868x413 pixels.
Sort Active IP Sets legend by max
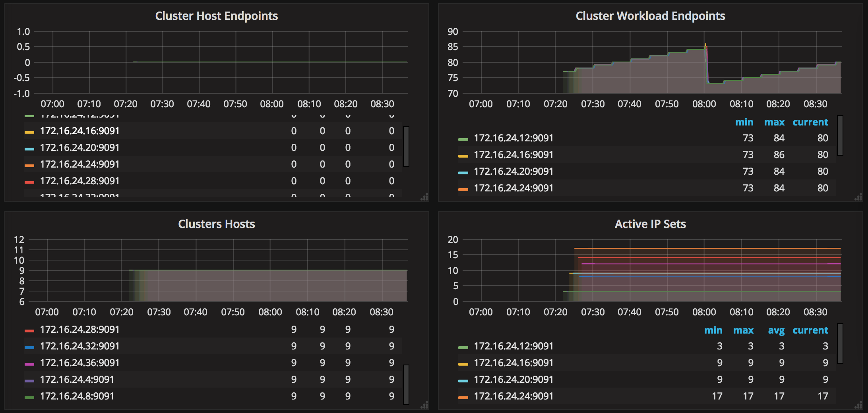click(743, 330)
